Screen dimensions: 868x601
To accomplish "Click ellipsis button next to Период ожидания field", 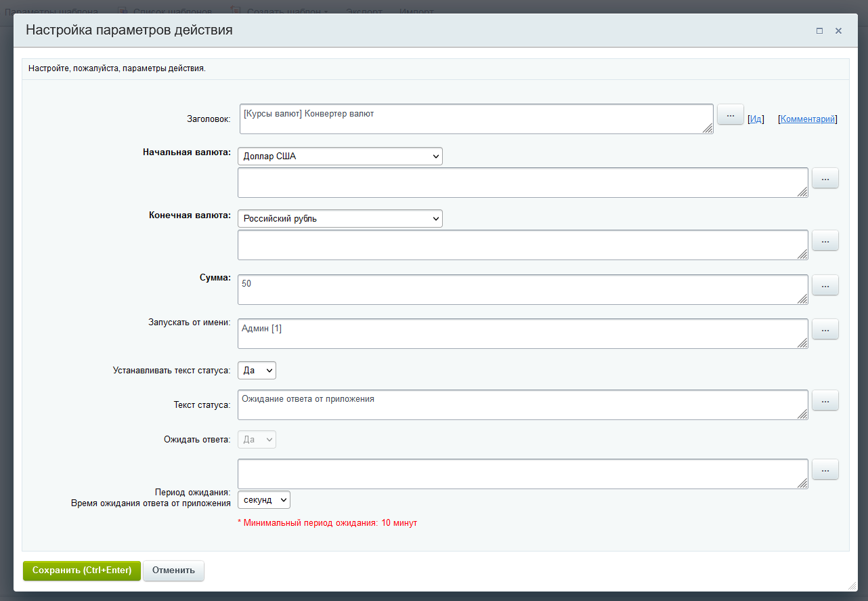I will point(825,470).
